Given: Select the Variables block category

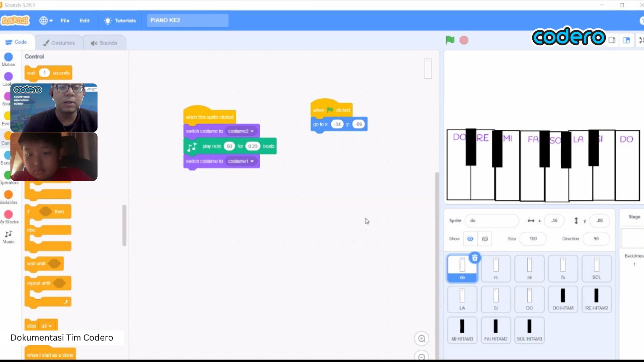Looking at the screenshot, I should (9, 197).
